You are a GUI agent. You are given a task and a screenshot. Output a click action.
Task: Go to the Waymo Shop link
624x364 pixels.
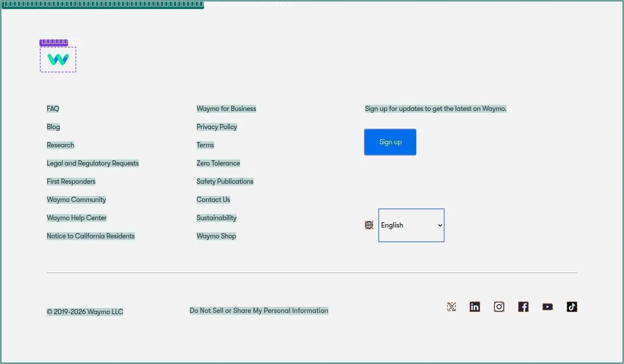tap(216, 236)
